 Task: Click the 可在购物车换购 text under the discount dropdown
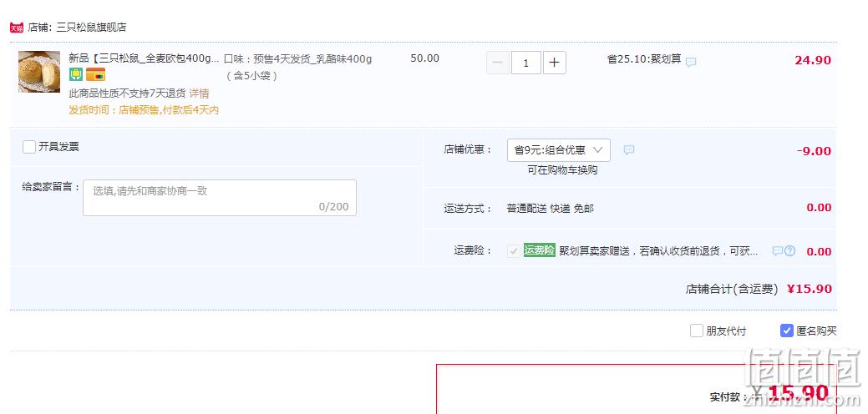click(562, 170)
